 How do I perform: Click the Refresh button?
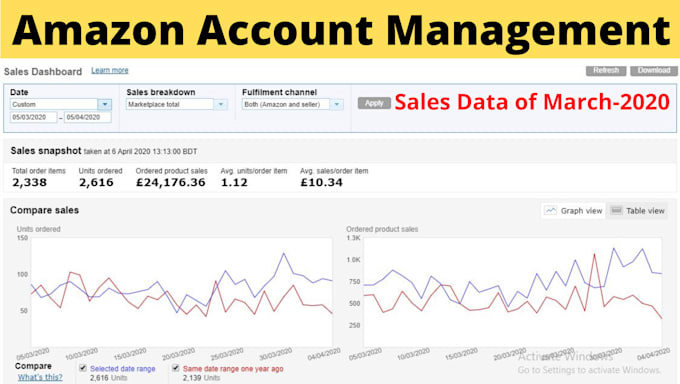[606, 71]
